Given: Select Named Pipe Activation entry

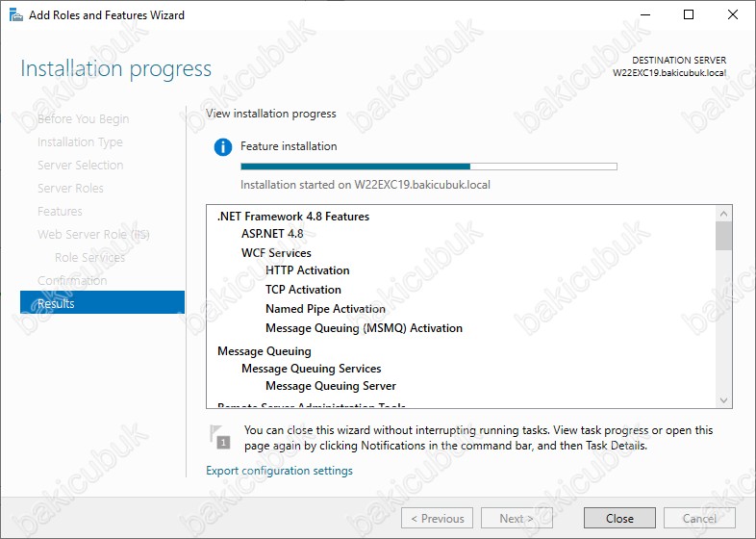Looking at the screenshot, I should tap(325, 309).
